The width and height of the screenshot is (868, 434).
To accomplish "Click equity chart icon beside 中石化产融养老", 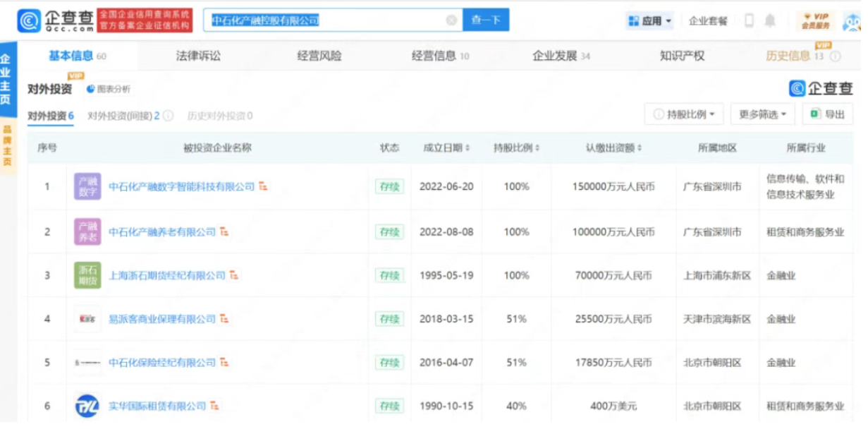I will tap(224, 231).
